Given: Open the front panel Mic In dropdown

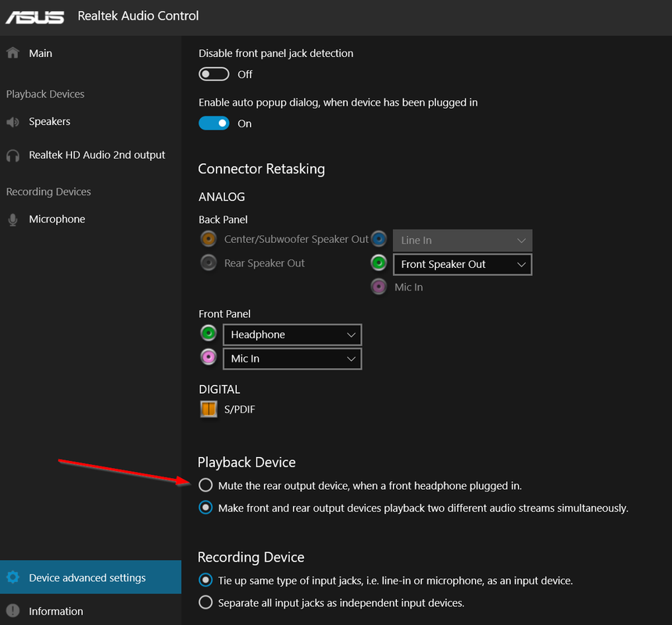Looking at the screenshot, I should 292,359.
